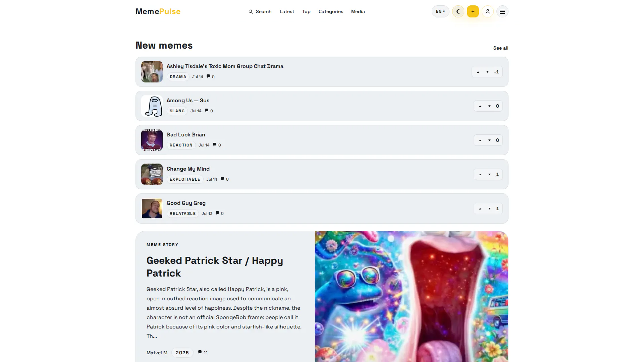The image size is (644, 362).
Task: Open Ashley Tisdale's Toxic Mom Group Chat Drama
Action: coord(225,66)
